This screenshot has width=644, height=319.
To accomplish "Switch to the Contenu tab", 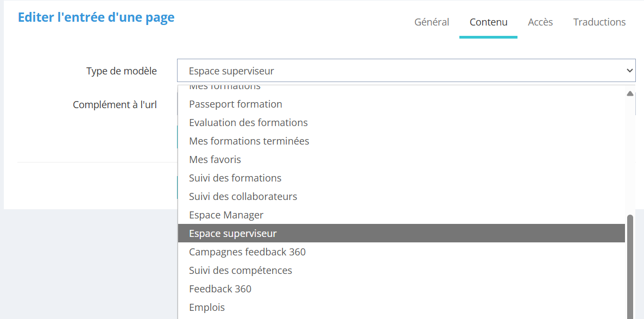I will [488, 22].
